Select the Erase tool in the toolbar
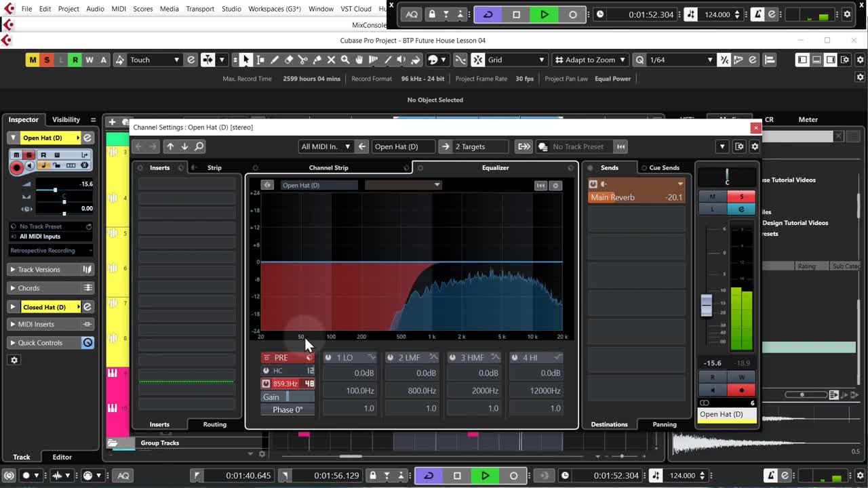 (288, 60)
